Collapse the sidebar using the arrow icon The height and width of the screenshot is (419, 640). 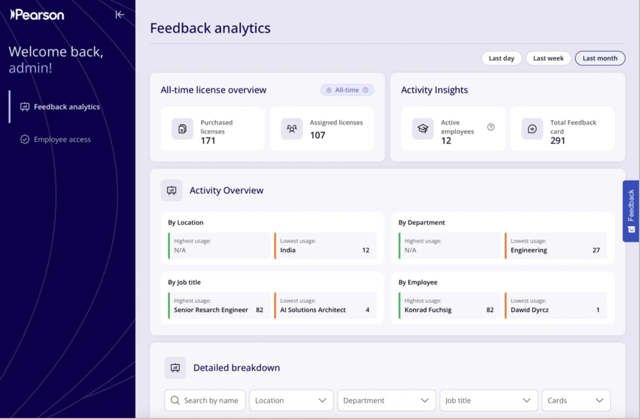pos(120,15)
